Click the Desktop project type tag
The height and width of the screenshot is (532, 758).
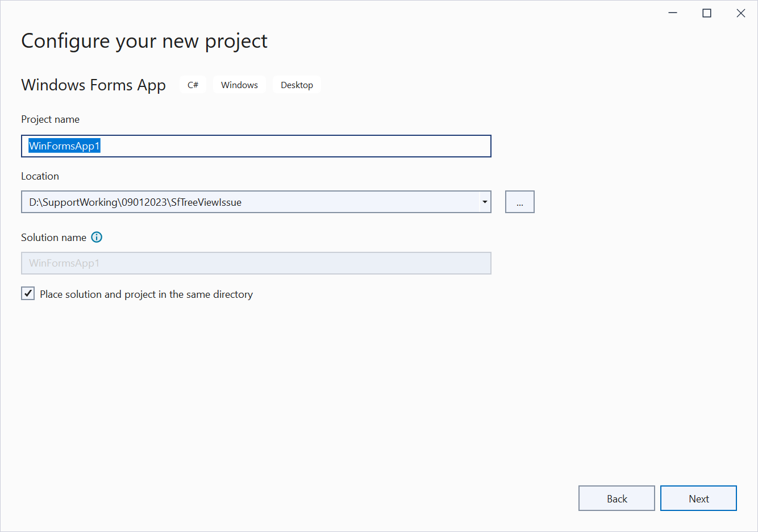click(297, 84)
